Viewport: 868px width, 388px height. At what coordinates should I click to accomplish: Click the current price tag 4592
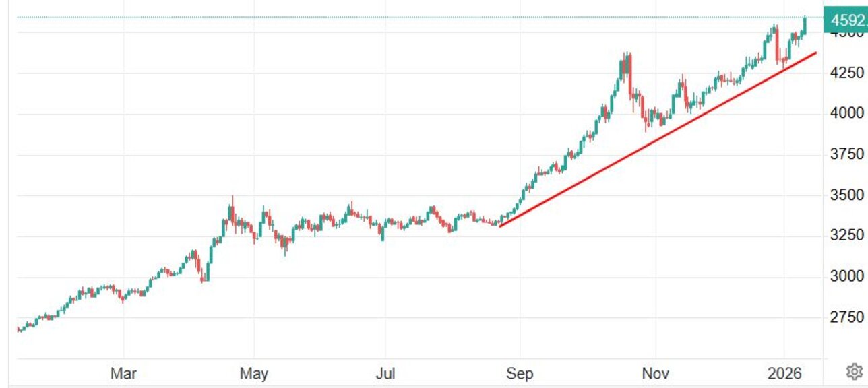(x=846, y=20)
